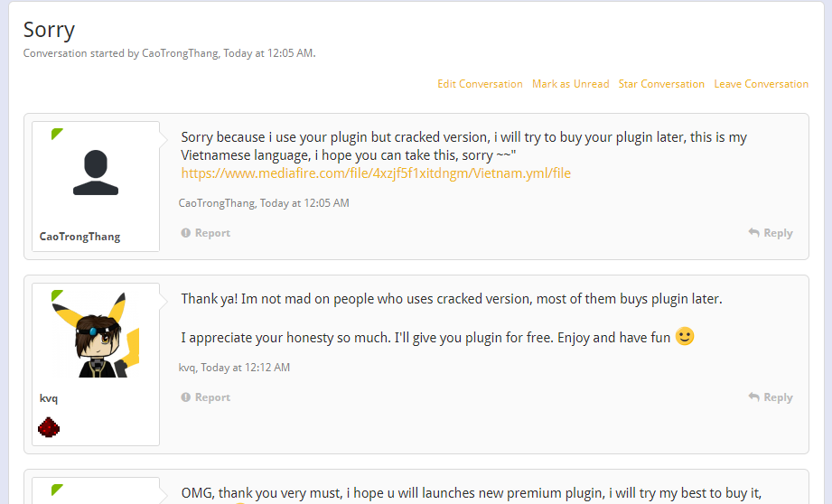Report CaoTrongThang's first message
832x504 pixels.
pos(206,233)
